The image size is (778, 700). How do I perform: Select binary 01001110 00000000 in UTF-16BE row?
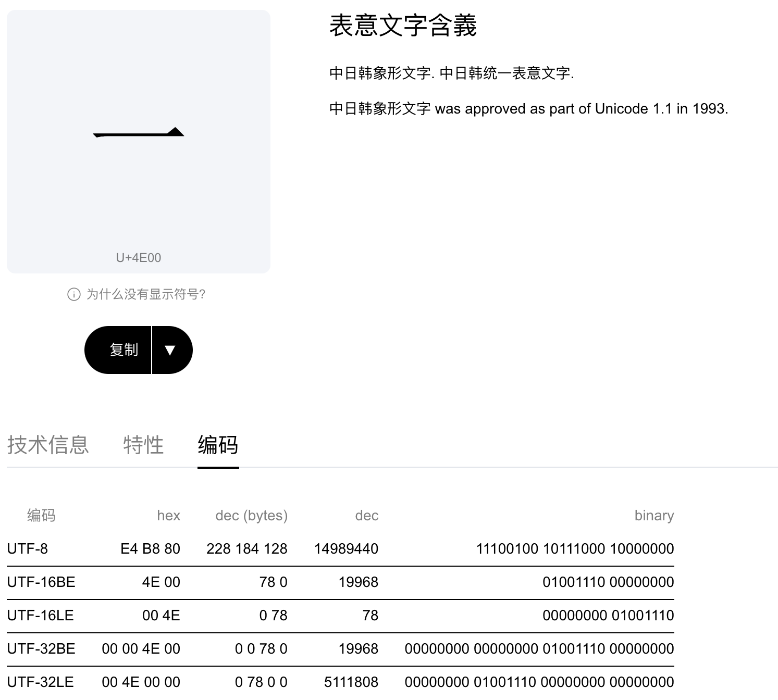click(x=609, y=582)
